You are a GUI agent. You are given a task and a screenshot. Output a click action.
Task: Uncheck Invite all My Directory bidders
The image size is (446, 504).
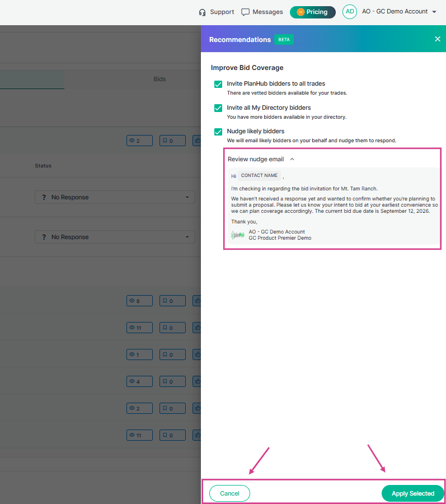click(218, 108)
